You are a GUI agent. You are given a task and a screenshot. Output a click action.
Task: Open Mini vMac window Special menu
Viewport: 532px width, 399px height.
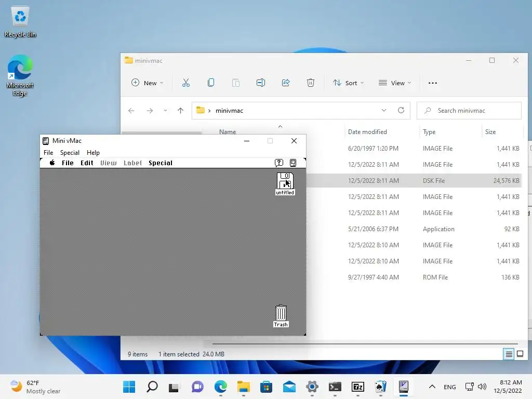(70, 153)
